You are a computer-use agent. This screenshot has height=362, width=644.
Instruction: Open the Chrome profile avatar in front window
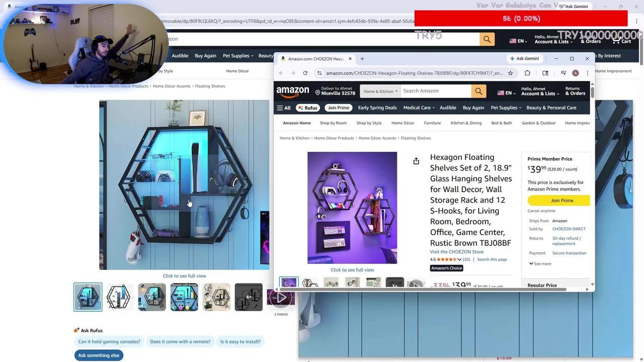[x=576, y=73]
